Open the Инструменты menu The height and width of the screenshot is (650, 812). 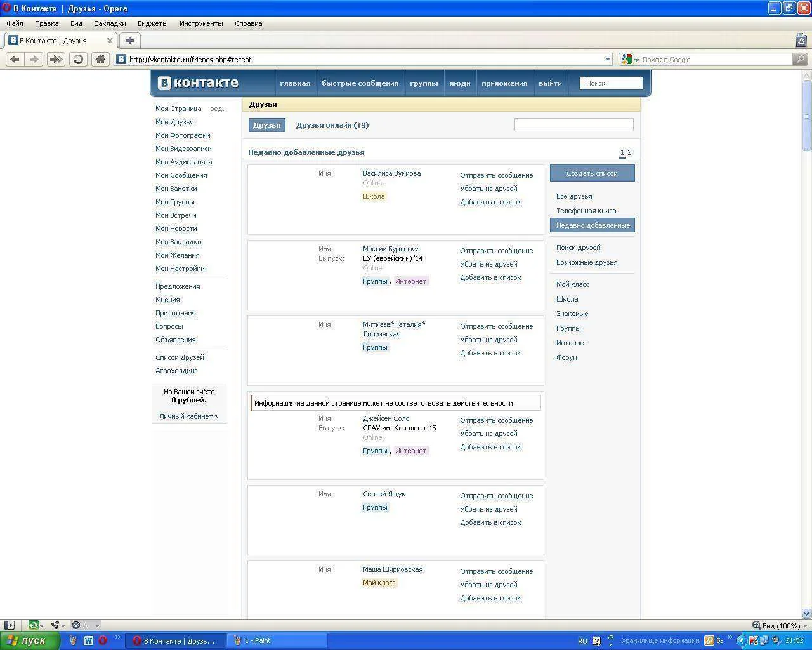coord(201,23)
